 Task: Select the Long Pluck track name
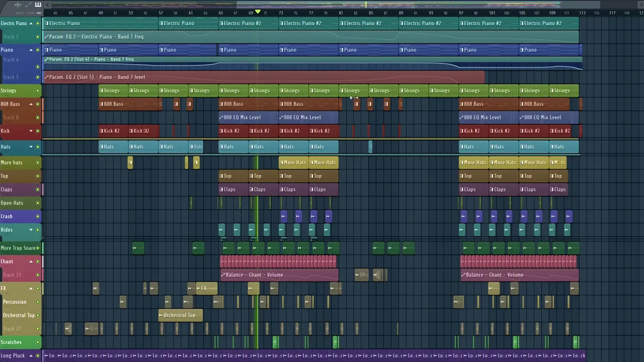click(13, 355)
